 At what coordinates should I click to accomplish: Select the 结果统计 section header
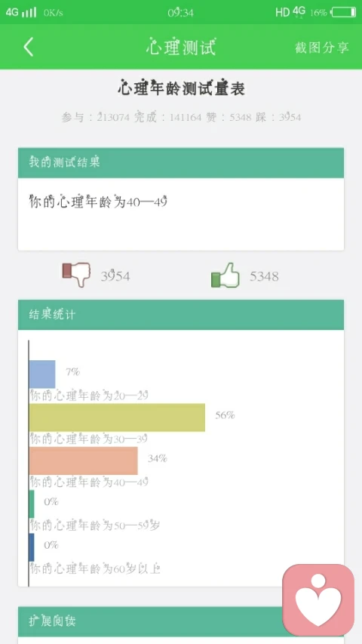(180, 315)
